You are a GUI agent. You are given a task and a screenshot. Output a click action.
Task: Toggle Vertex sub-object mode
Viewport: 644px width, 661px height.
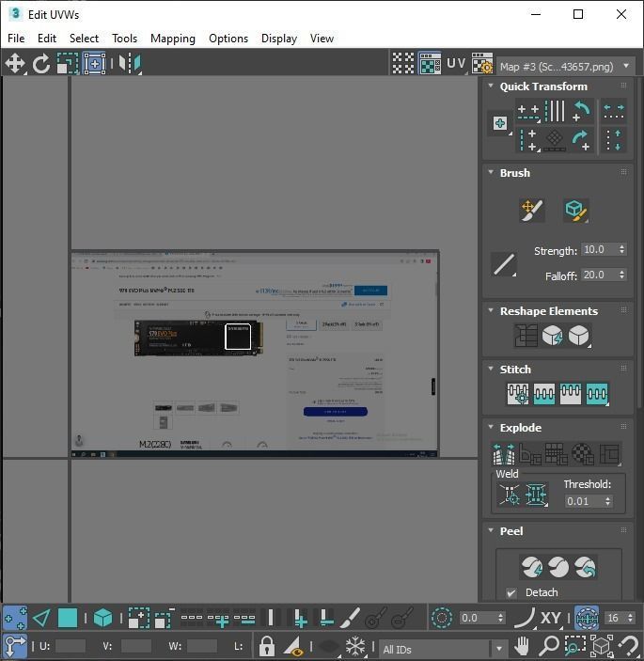pyautogui.click(x=15, y=619)
